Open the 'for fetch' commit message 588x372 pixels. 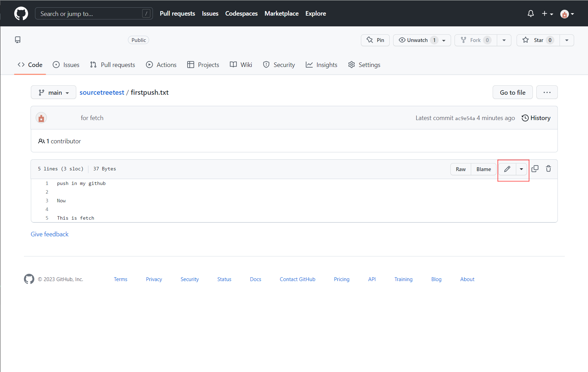92,118
